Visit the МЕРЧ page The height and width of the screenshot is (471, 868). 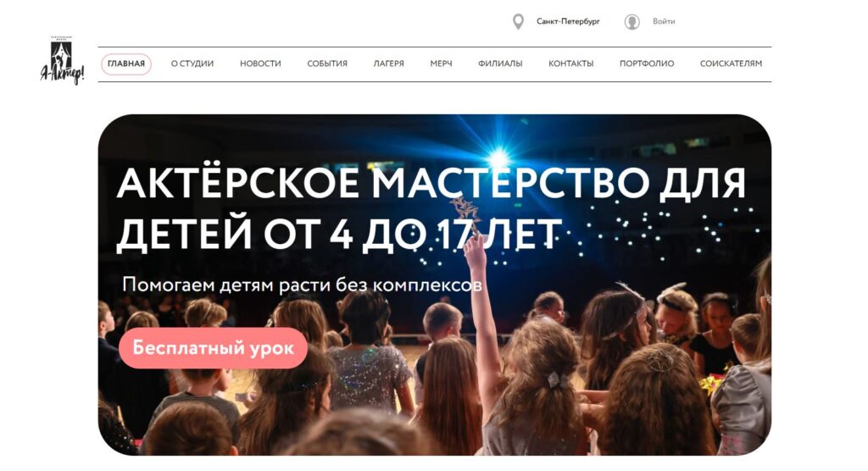click(441, 64)
